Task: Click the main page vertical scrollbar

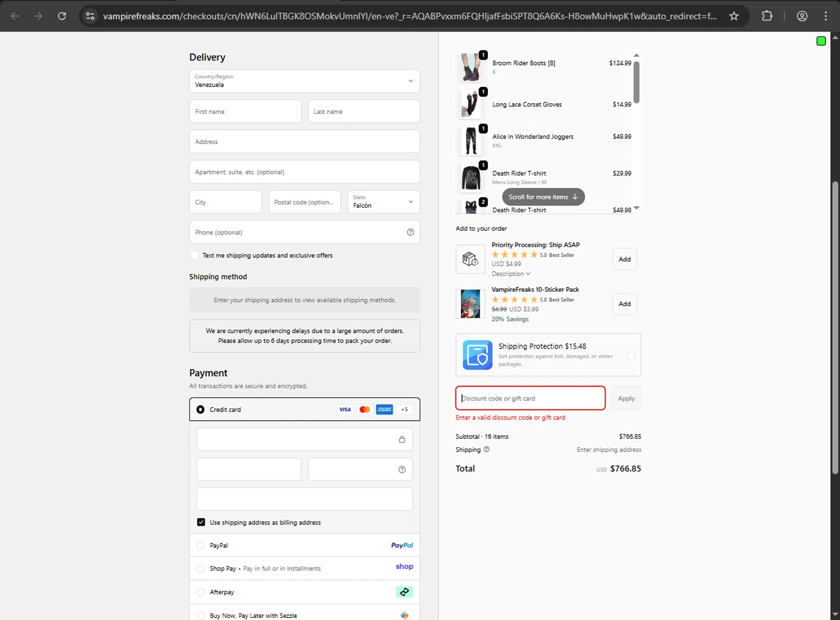Action: [x=835, y=328]
